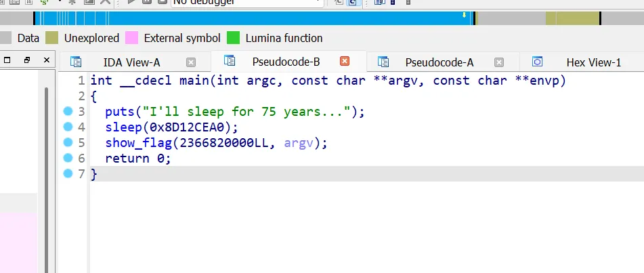Toggle breakpoint dot on line 4

[68, 127]
